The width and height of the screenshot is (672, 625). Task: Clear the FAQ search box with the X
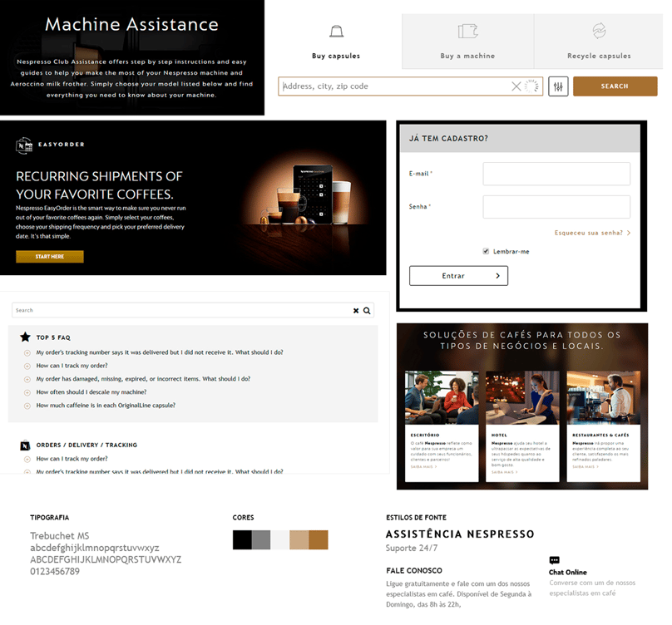[x=356, y=311]
